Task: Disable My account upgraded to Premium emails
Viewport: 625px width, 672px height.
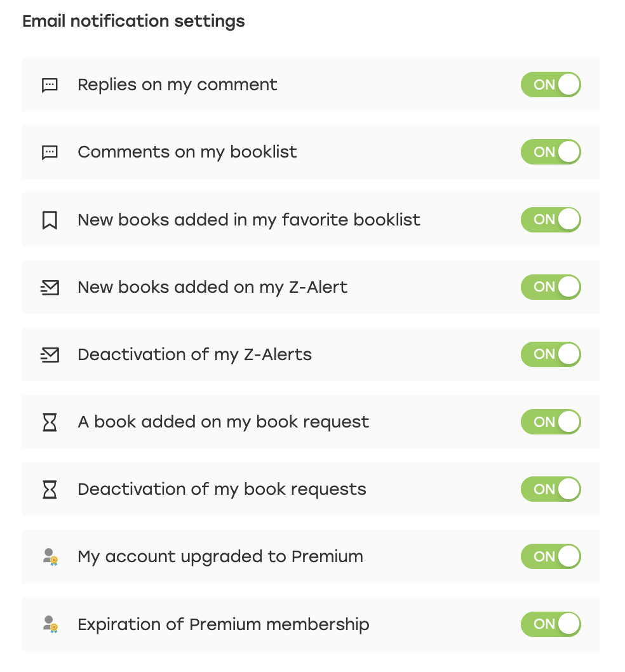Action: click(x=551, y=556)
